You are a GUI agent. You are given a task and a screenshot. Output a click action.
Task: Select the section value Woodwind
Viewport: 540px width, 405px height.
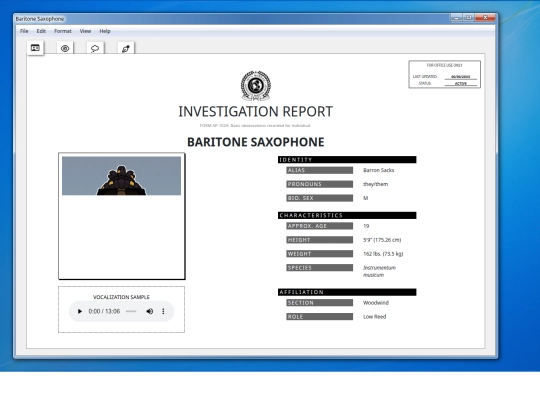376,303
